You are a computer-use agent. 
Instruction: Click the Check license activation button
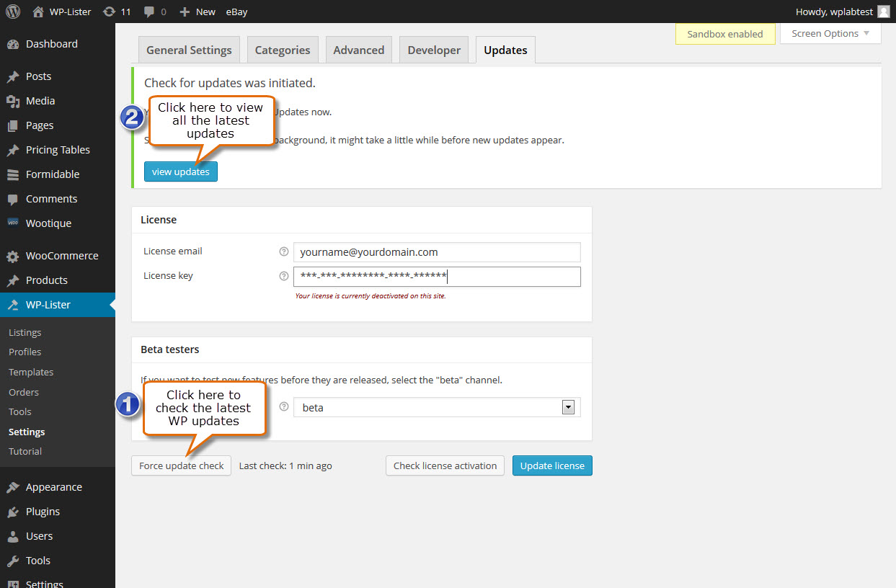click(445, 465)
